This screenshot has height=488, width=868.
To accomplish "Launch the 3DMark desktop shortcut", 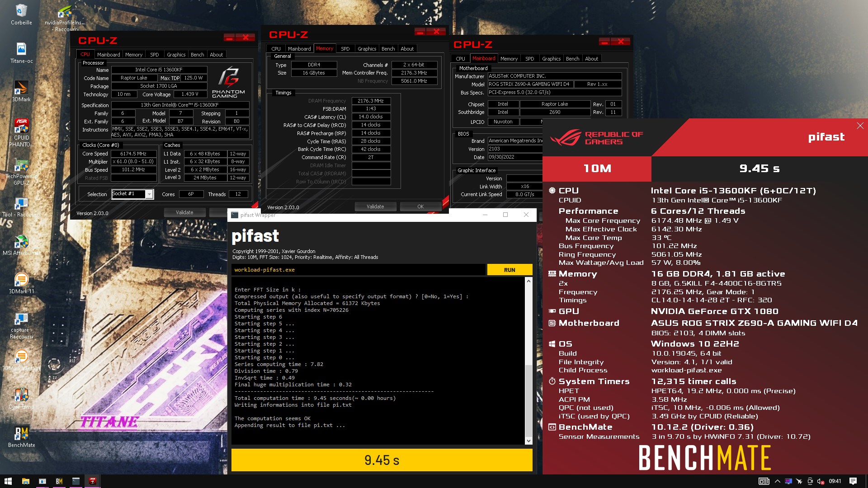I will 21,91.
